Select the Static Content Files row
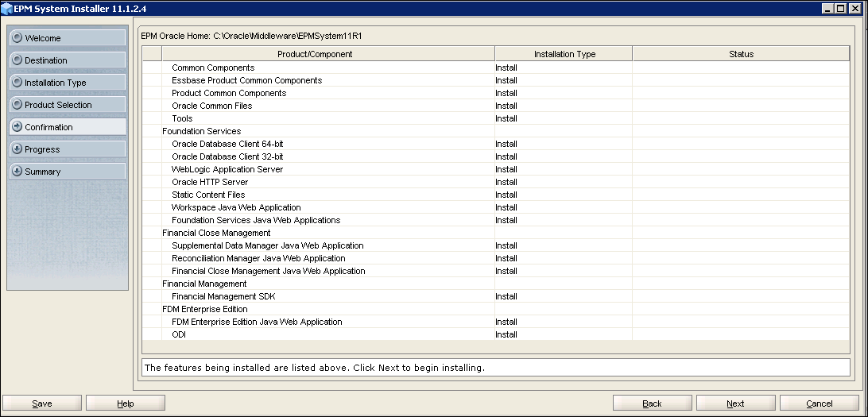 tap(495, 195)
